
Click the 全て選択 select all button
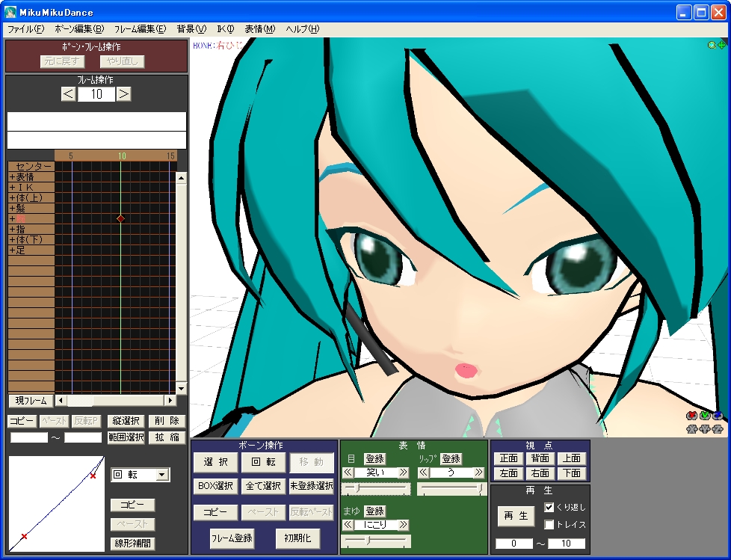[263, 486]
